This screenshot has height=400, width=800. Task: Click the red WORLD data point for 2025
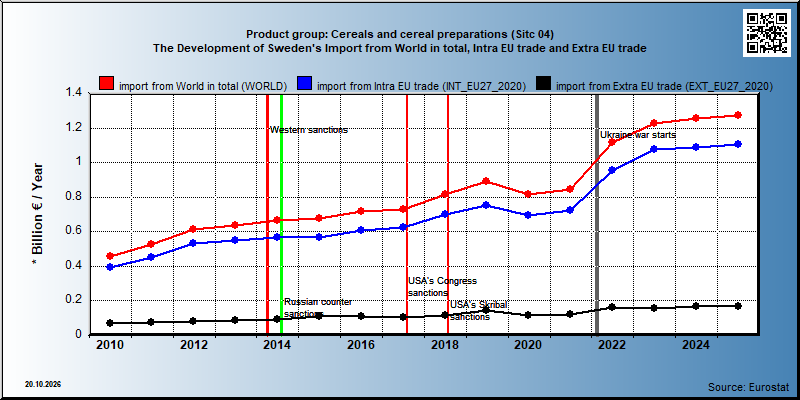pos(738,115)
